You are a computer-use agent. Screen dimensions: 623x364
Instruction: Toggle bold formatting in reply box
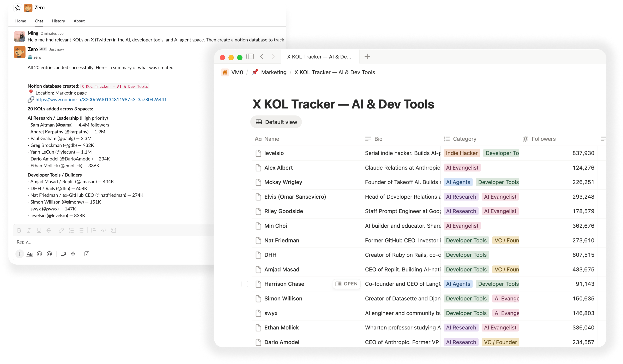pos(19,230)
